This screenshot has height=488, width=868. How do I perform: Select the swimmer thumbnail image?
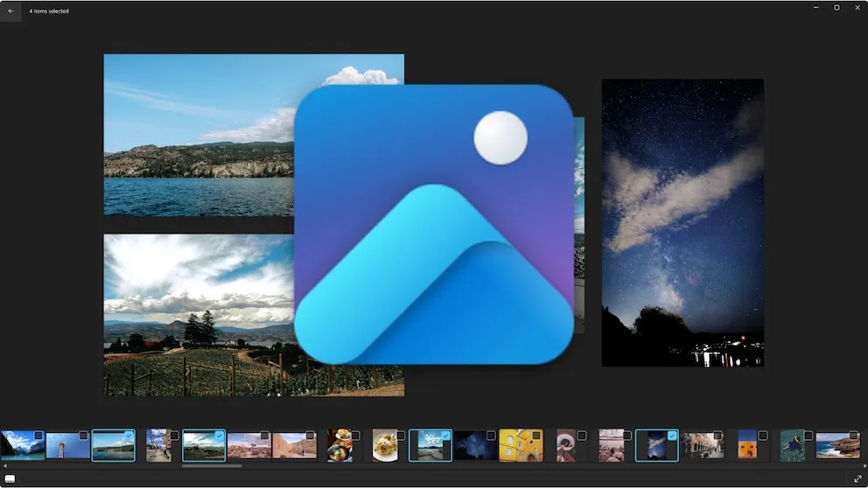point(793,446)
